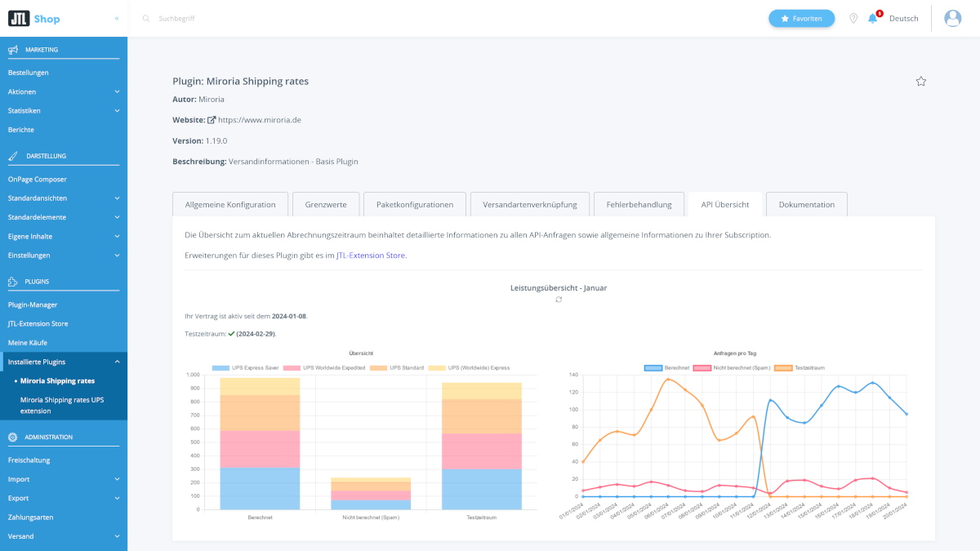
Task: Open the https://www.miroria.de link
Action: click(259, 120)
